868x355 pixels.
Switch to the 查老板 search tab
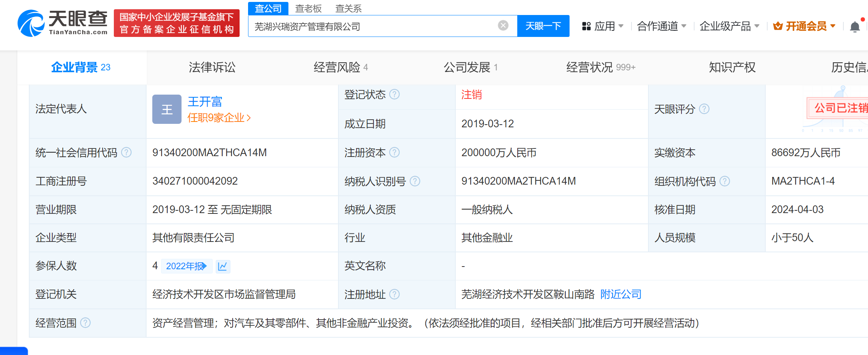click(x=308, y=8)
